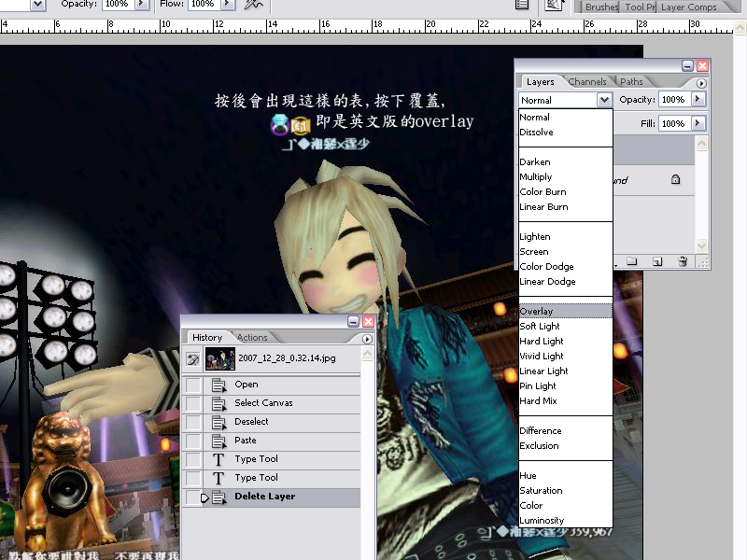The width and height of the screenshot is (747, 560).
Task: Click the history state slider marker
Action: pyautogui.click(x=204, y=498)
